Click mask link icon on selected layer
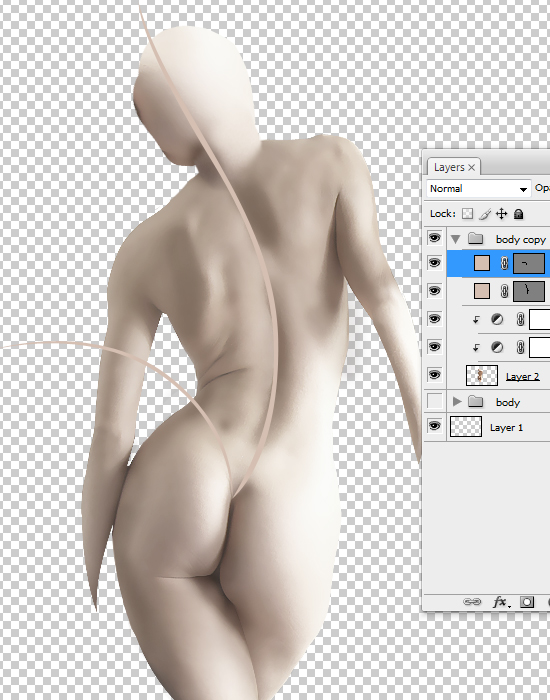 (x=504, y=263)
